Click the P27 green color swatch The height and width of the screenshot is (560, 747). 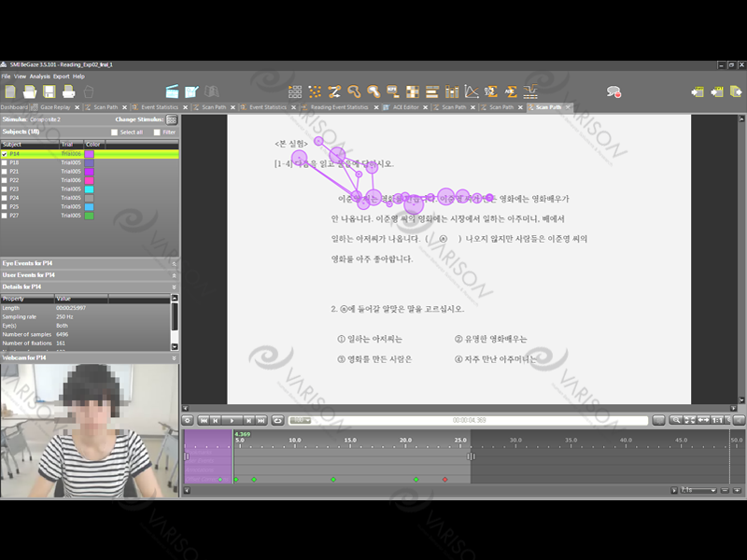tap(89, 216)
